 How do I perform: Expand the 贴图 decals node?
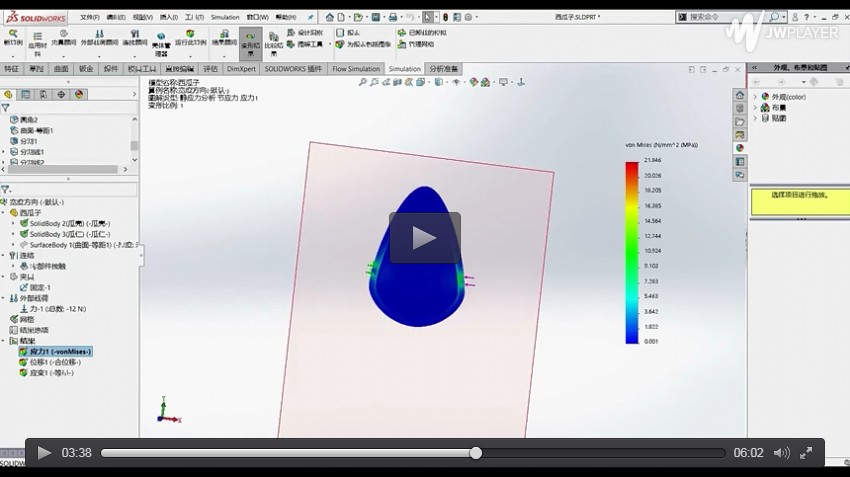coord(755,118)
